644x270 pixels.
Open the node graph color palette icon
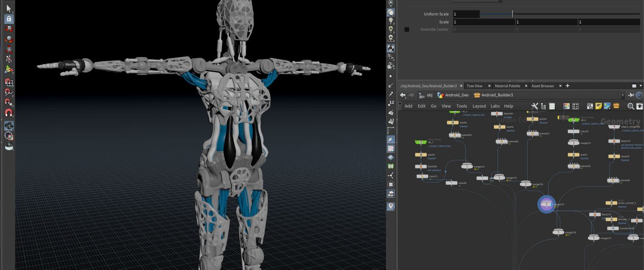[x=566, y=106]
